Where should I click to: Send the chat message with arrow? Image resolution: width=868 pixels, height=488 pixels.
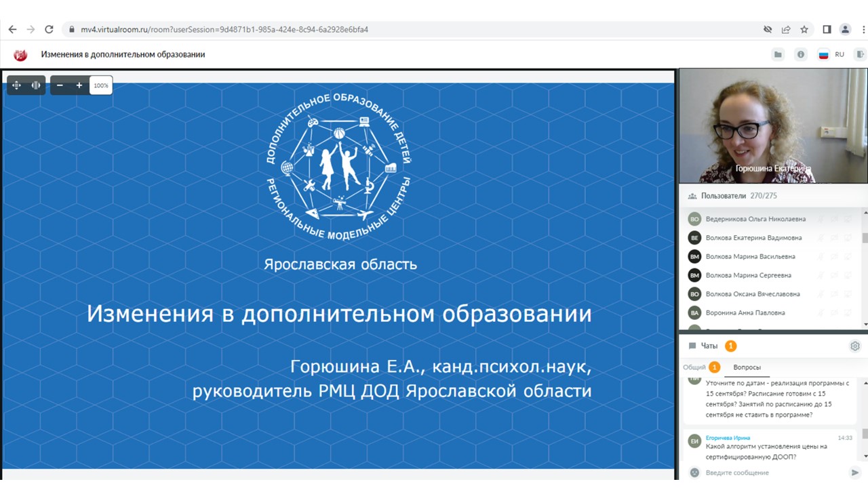855,472
